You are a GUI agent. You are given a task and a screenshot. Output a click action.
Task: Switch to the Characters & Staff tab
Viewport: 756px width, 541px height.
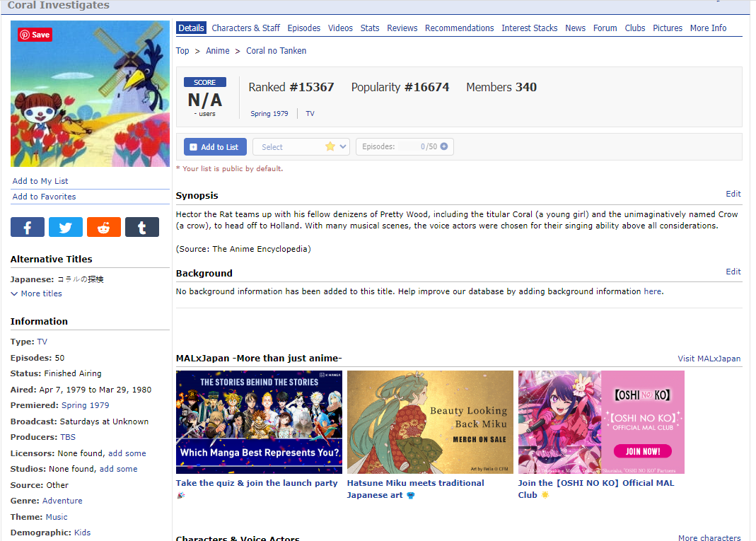245,28
